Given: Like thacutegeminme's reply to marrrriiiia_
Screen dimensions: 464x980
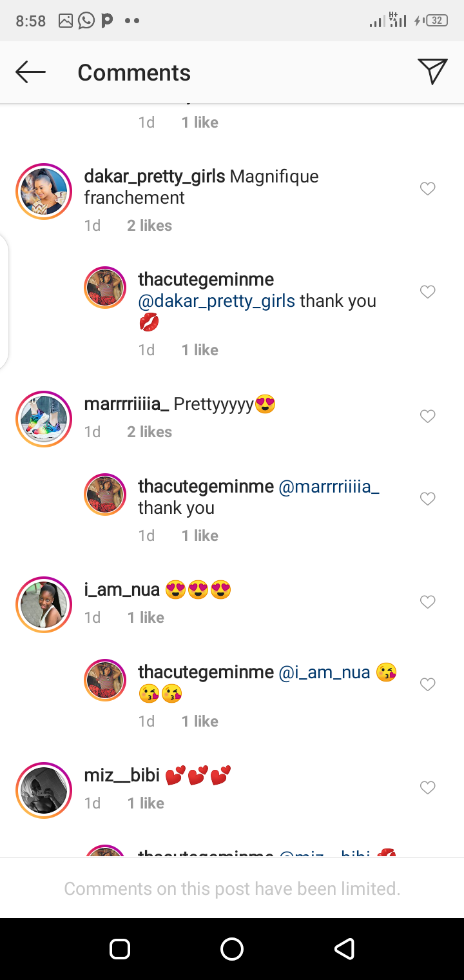Looking at the screenshot, I should click(428, 499).
